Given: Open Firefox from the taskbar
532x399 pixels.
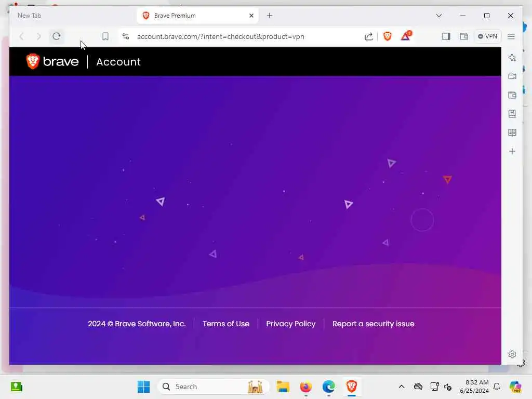Looking at the screenshot, I should [305, 387].
